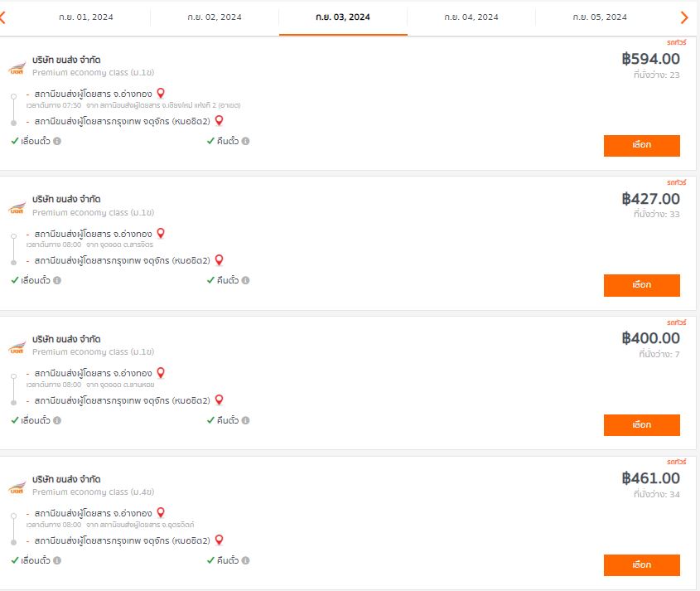The height and width of the screenshot is (591, 700).
Task: Click the bus company logo in ฿594 trip
Action: click(17, 68)
